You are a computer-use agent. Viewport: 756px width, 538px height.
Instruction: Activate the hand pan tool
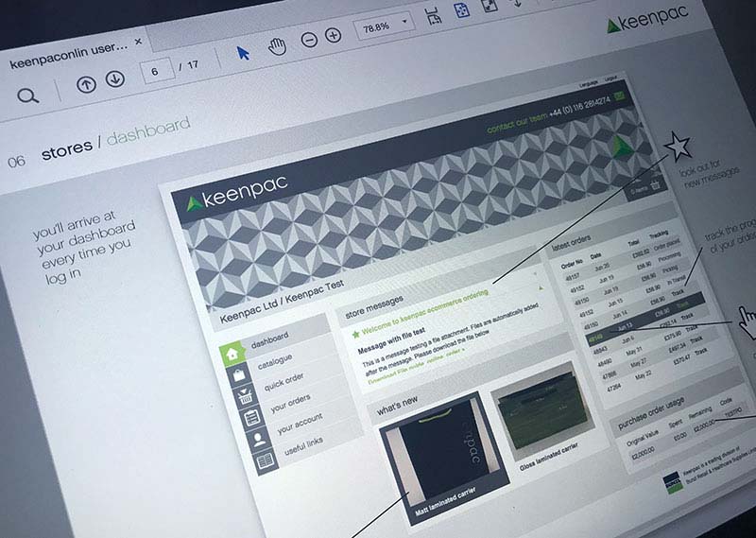click(277, 47)
